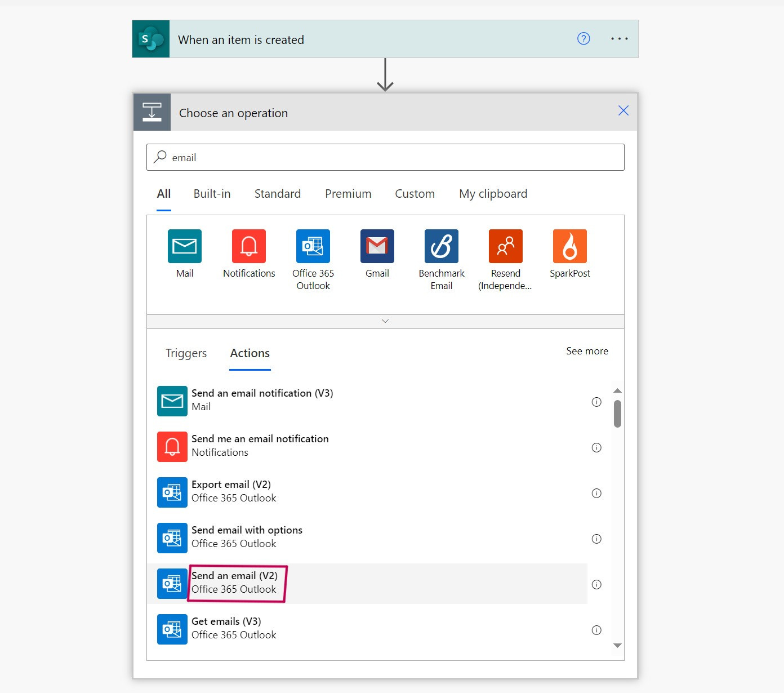The height and width of the screenshot is (693, 784).
Task: Show info for Send me an email notification
Action: pyautogui.click(x=596, y=447)
